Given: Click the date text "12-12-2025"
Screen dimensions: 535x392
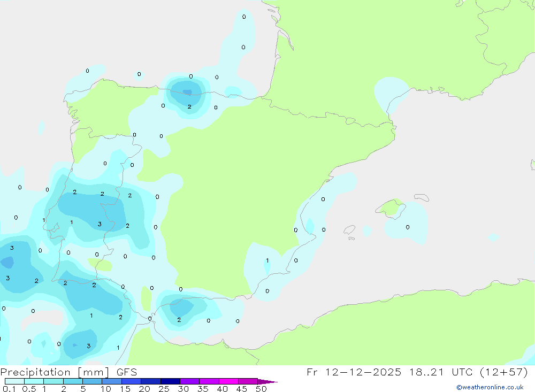Looking at the screenshot, I should [x=363, y=372].
